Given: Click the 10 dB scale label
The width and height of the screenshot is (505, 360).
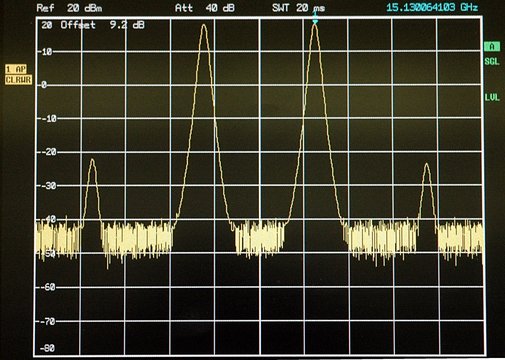Looking at the screenshot, I should tap(46, 52).
